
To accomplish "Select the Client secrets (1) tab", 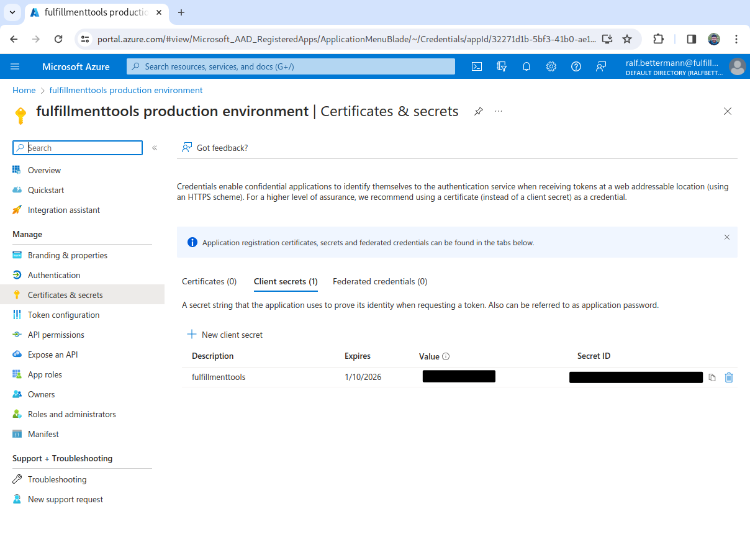I will [x=286, y=281].
